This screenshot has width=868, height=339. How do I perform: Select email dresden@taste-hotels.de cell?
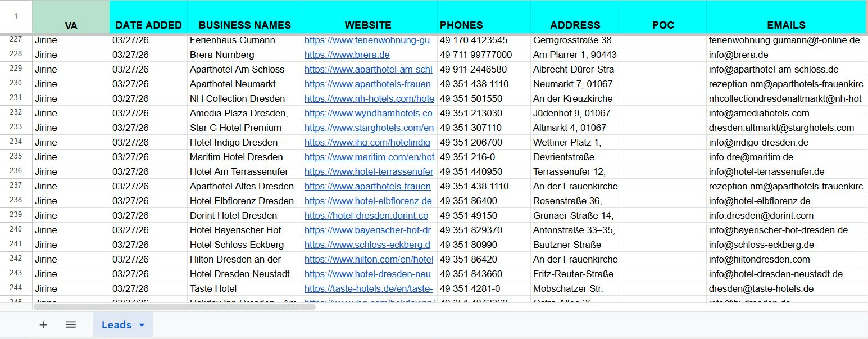(x=787, y=288)
